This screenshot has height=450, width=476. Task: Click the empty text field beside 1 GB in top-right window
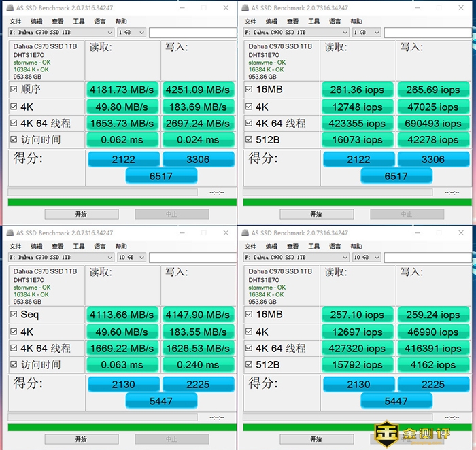[427, 33]
